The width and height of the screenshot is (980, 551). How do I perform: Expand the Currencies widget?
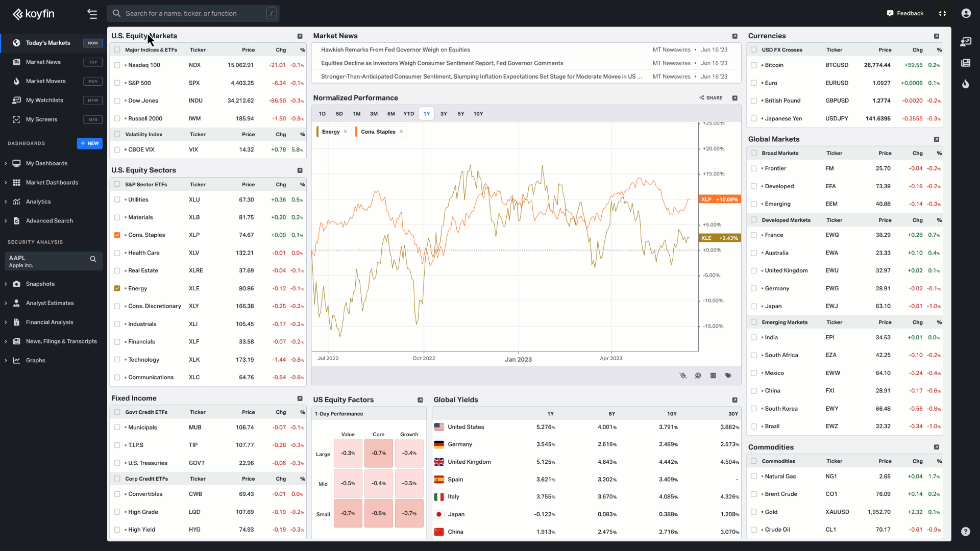tap(937, 36)
